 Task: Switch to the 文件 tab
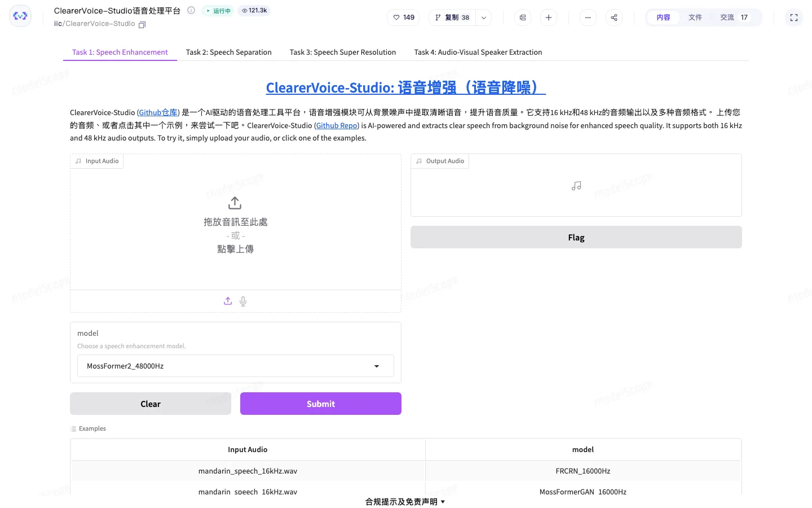pyautogui.click(x=695, y=17)
